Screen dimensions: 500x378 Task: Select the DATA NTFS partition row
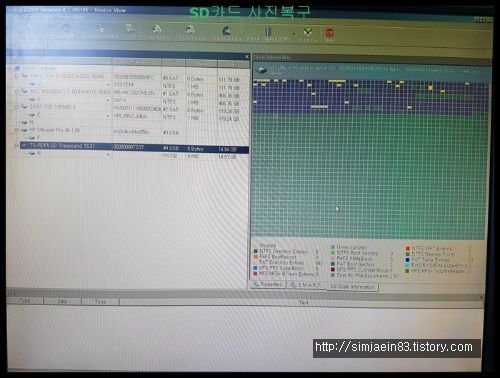[134, 100]
